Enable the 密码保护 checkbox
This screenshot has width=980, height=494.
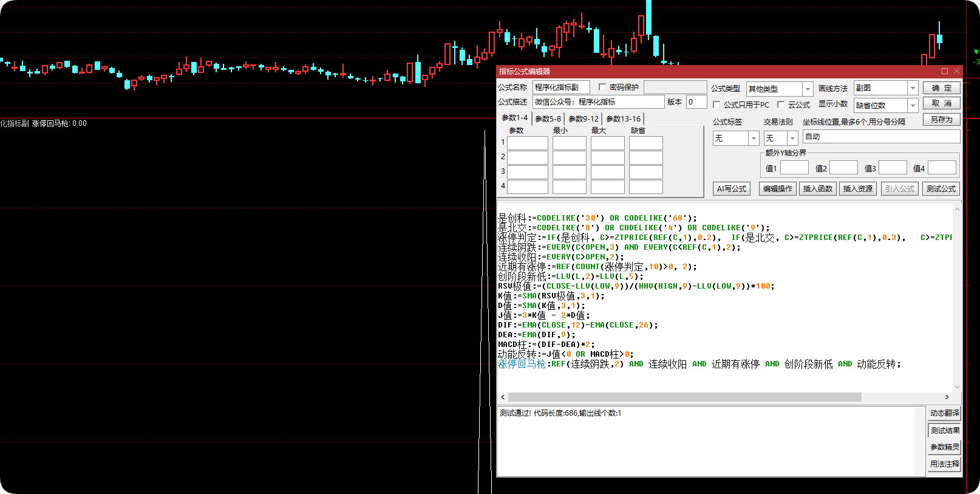[x=602, y=87]
